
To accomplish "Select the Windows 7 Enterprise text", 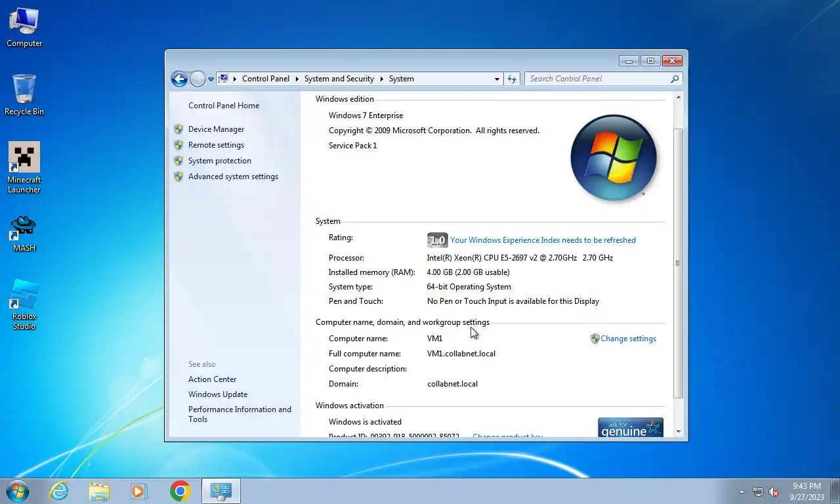I will pyautogui.click(x=366, y=115).
